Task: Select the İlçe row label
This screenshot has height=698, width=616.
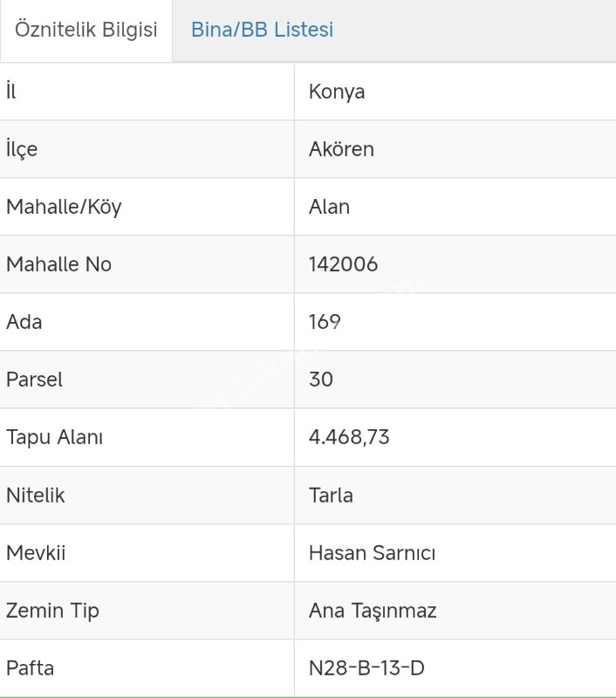Action: [x=22, y=149]
